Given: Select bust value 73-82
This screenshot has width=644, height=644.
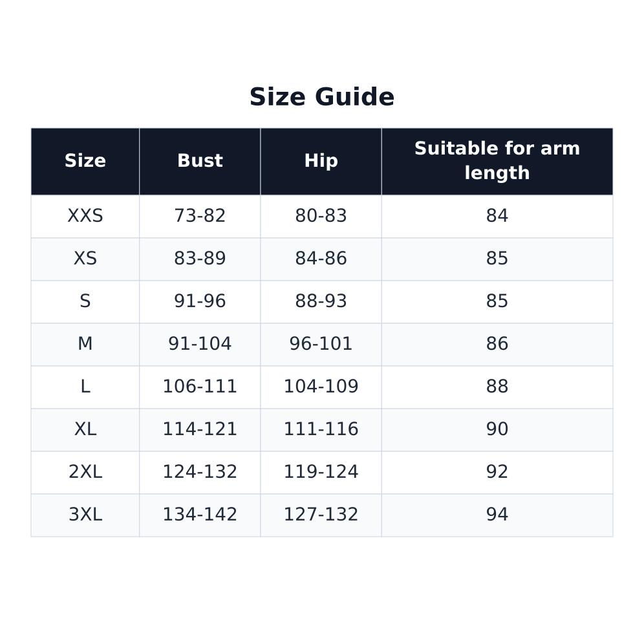Looking at the screenshot, I should click(200, 216).
